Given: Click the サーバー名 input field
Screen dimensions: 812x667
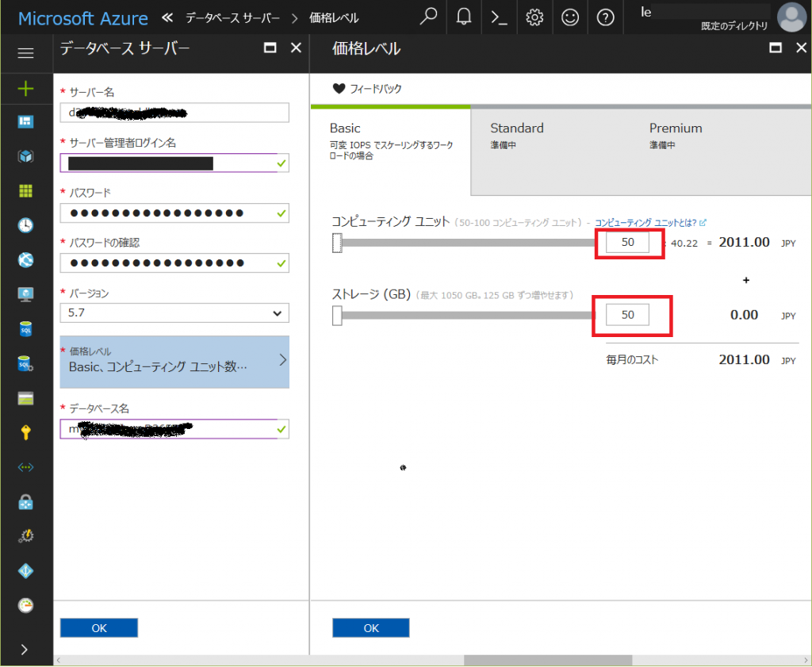Looking at the screenshot, I should (174, 113).
